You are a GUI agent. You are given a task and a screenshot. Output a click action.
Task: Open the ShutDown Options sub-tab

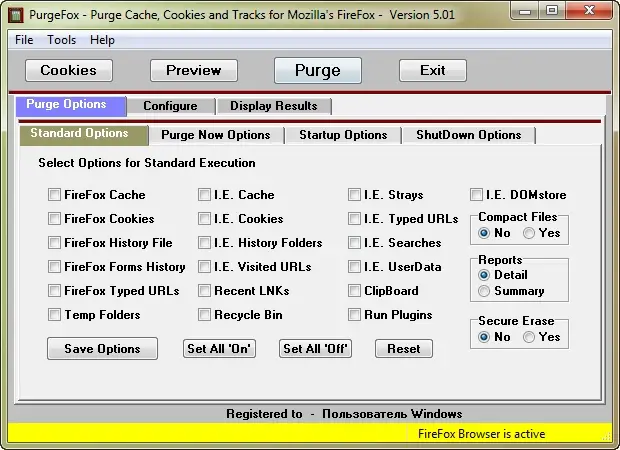click(x=469, y=135)
